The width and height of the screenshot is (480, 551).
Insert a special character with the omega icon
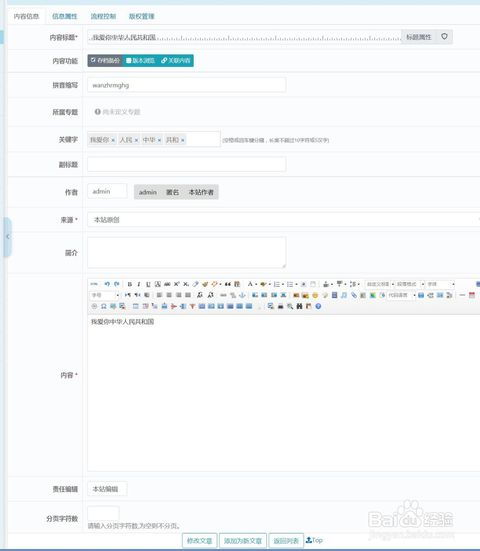tap(104, 306)
